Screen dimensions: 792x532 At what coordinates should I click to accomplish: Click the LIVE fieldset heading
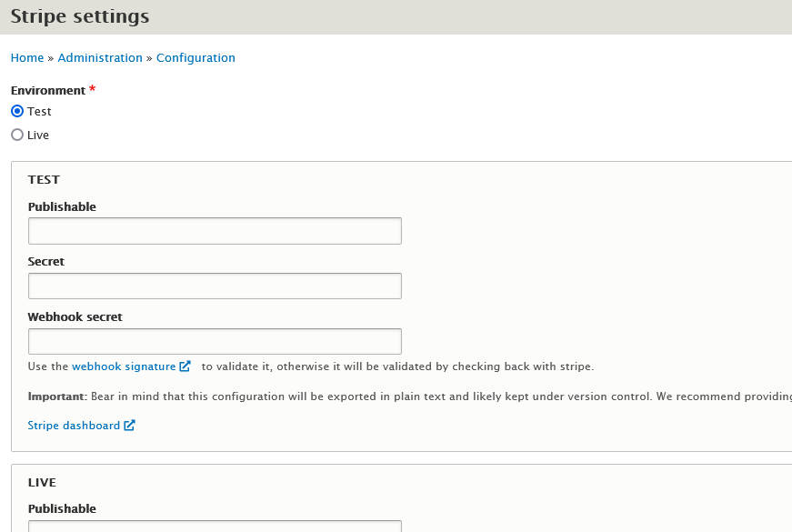42,483
